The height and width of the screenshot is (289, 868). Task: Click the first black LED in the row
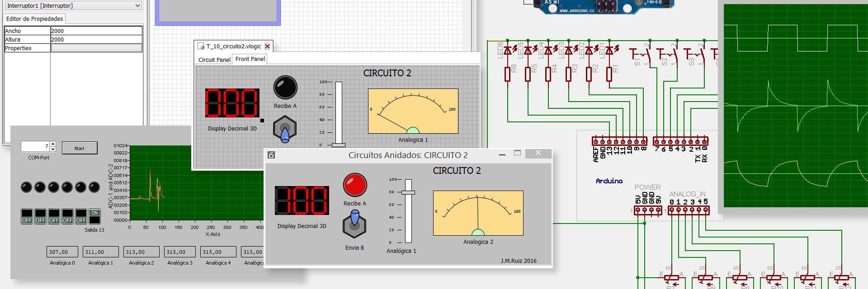[x=27, y=187]
